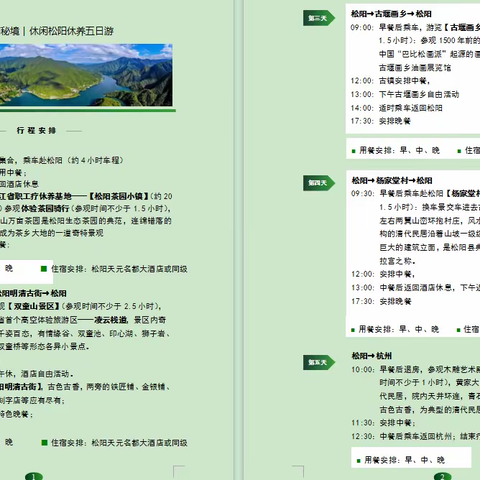480x480 pixels.
Task: Click the line '古堰画乡油画展览馆'
Action: click(x=415, y=68)
